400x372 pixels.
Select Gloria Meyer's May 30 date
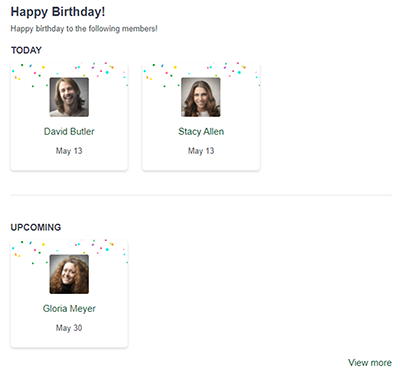pos(69,328)
